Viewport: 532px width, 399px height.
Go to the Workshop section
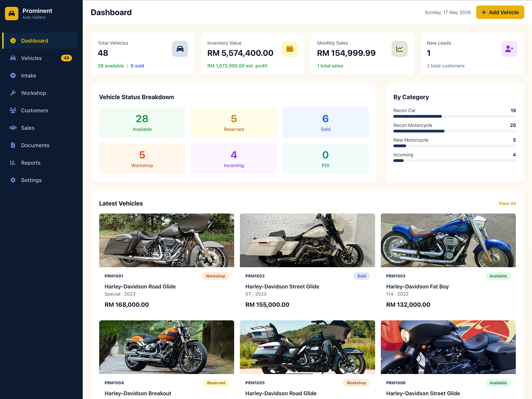pos(40,93)
